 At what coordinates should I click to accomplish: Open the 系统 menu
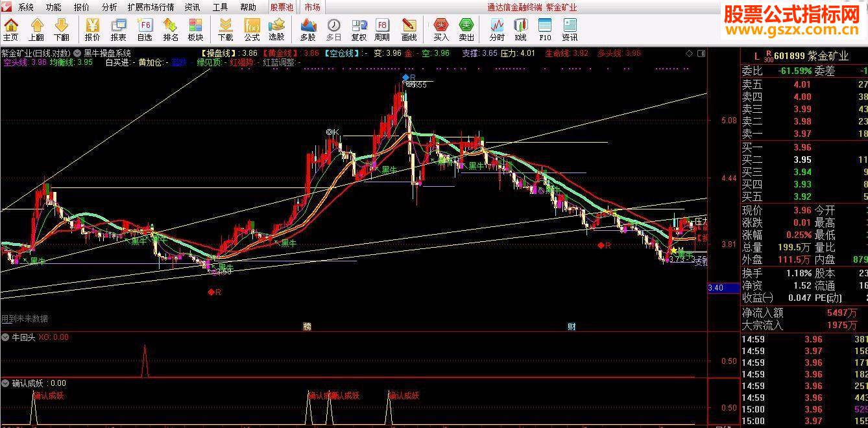[x=26, y=7]
